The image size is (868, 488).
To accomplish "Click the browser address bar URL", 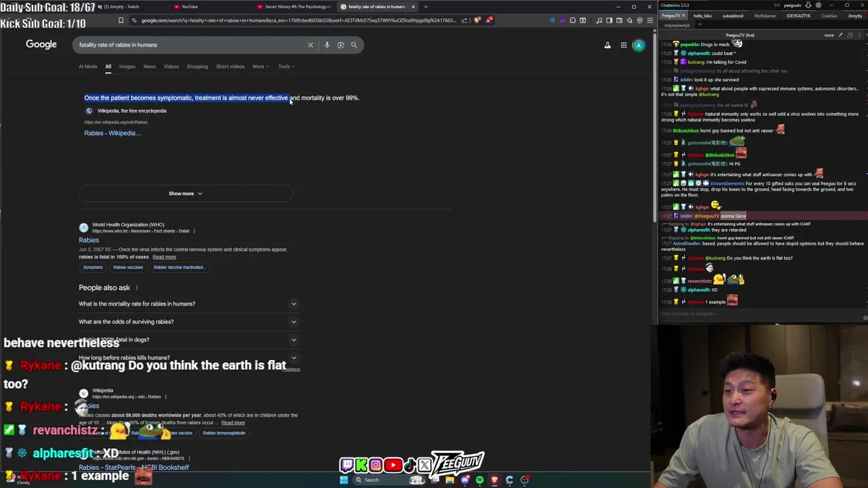I will [298, 20].
